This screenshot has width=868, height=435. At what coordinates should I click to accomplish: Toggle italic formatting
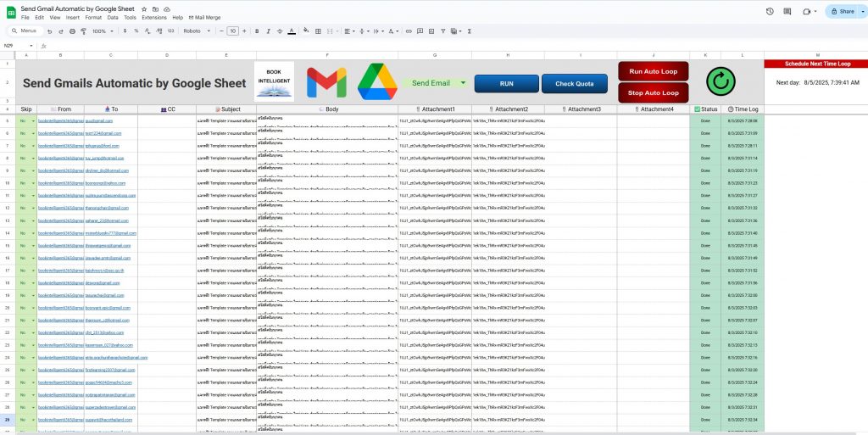click(269, 31)
